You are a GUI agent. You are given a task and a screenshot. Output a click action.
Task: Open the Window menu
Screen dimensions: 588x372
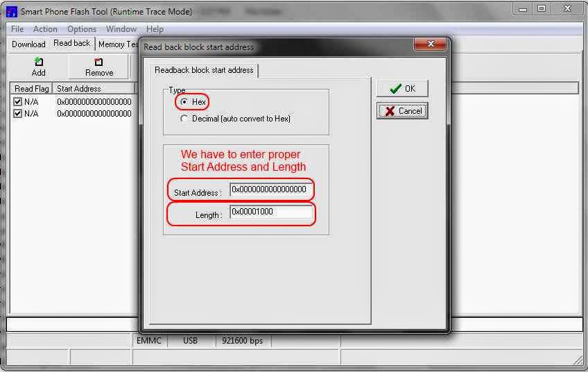click(x=121, y=29)
